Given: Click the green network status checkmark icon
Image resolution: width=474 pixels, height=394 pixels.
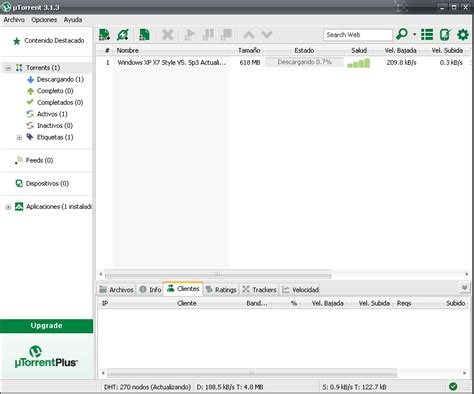Looking at the screenshot, I should [453, 386].
